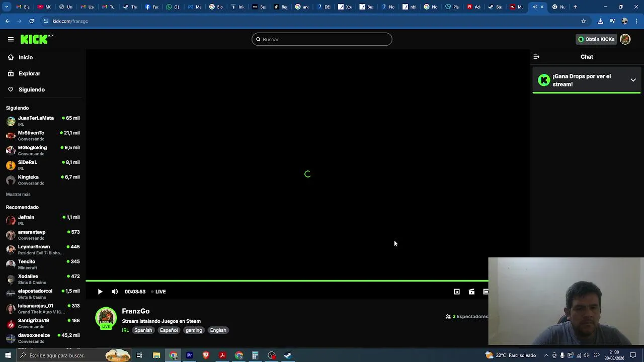Click the Obtén KICKs button
Screen dimensions: 644x362
point(596,39)
